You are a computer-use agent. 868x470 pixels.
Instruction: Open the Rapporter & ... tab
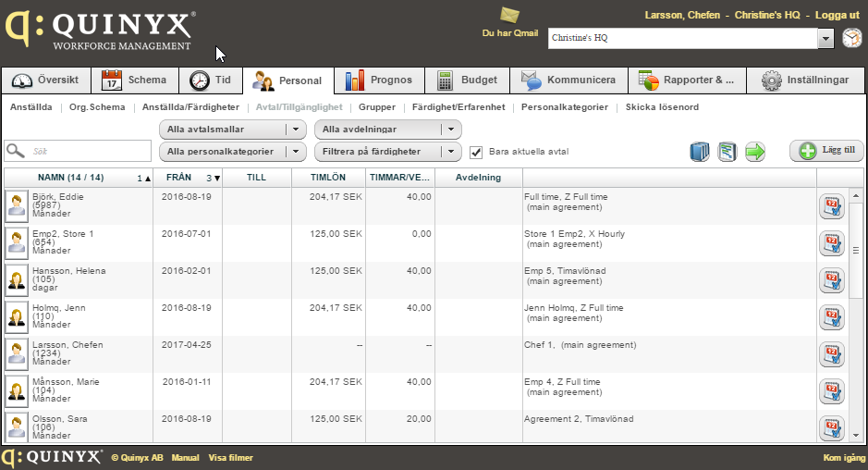[688, 80]
